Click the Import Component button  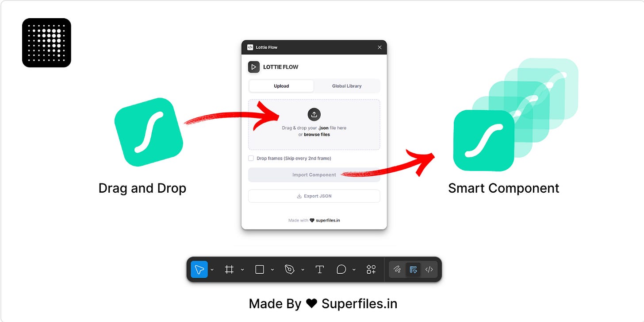[314, 175]
